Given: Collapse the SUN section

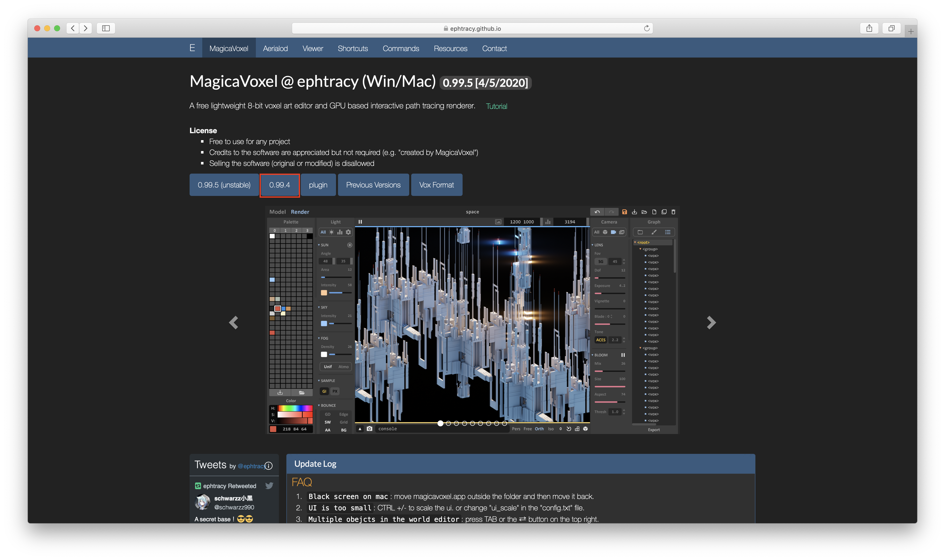Looking at the screenshot, I should (319, 245).
